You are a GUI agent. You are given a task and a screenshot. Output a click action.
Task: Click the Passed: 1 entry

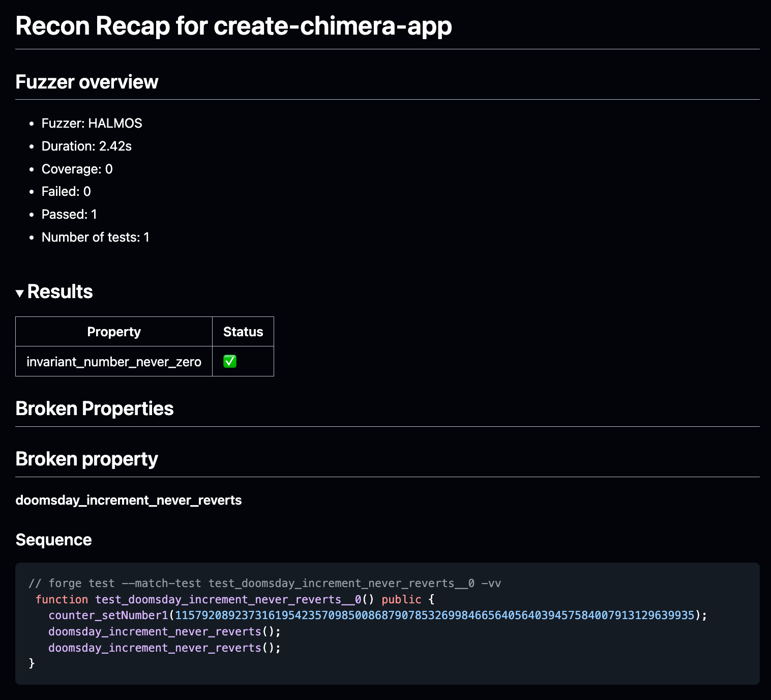(69, 214)
